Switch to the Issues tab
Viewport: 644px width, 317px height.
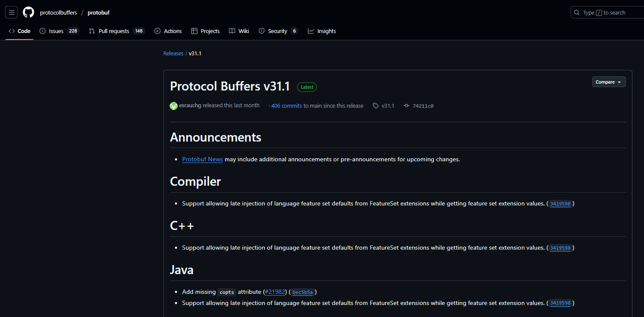[59, 31]
